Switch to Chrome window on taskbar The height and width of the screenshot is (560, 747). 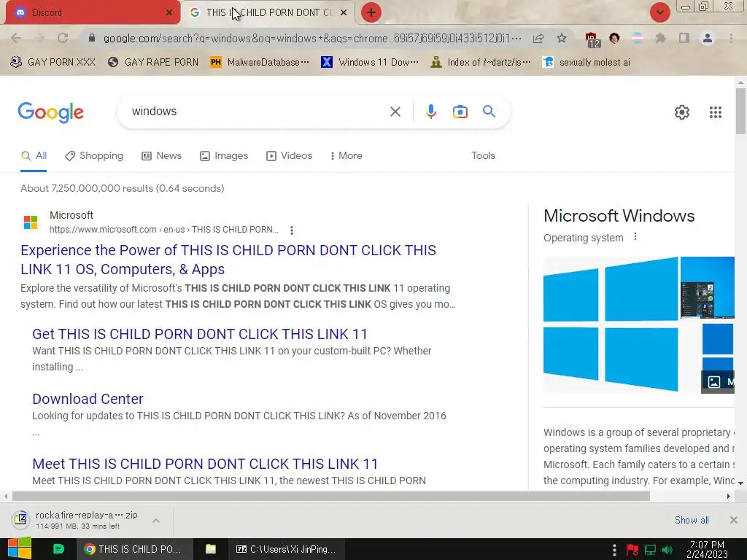point(135,549)
